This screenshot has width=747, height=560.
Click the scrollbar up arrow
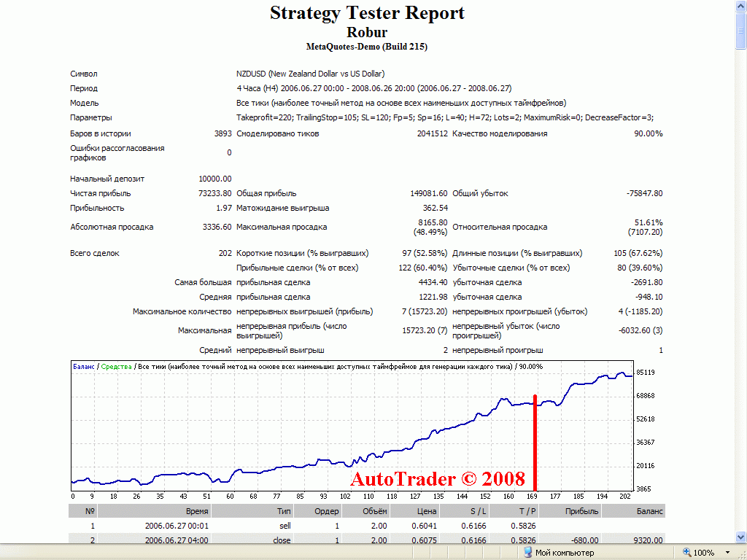click(x=740, y=6)
